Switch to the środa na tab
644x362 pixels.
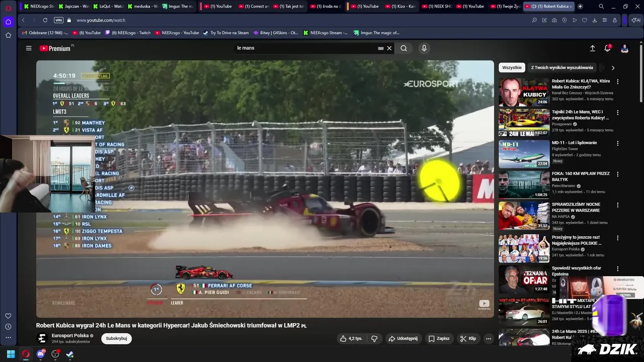pos(326,7)
